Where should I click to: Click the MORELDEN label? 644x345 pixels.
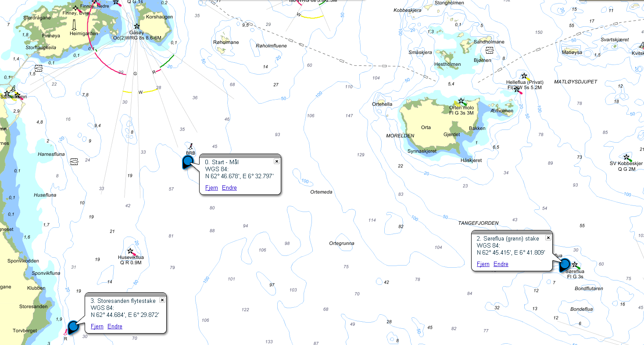click(400, 136)
